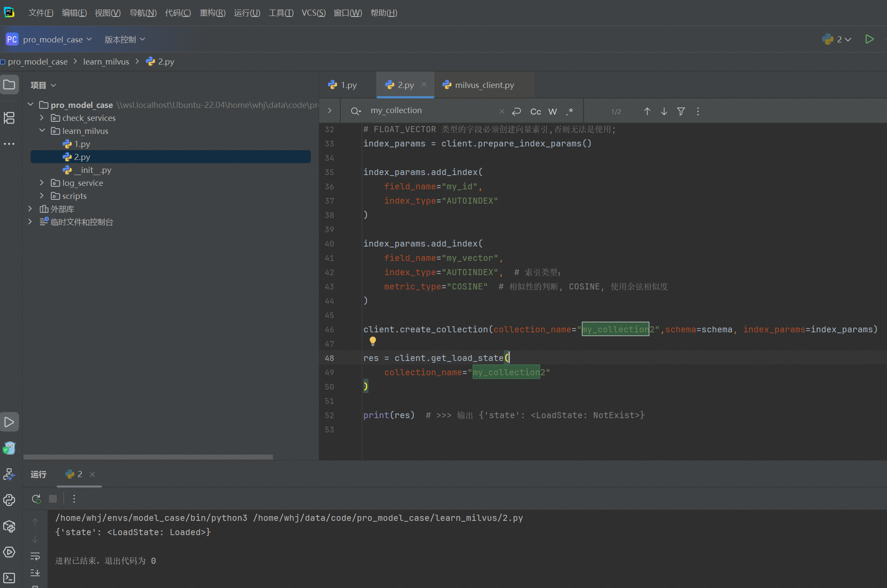Click the yellow lightbulb intention icon
The width and height of the screenshot is (887, 588).
[372, 341]
